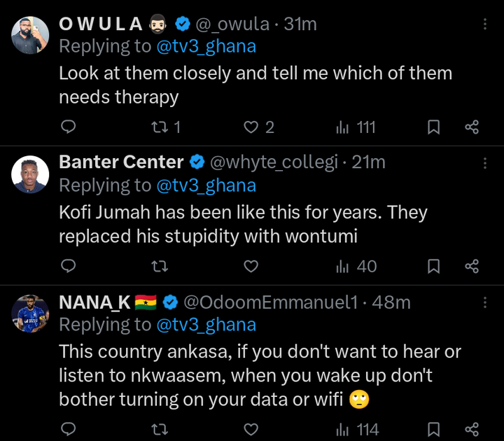Screen dimensions: 504x441
Task: Open OWULA's profile picture
Action: [x=30, y=34]
